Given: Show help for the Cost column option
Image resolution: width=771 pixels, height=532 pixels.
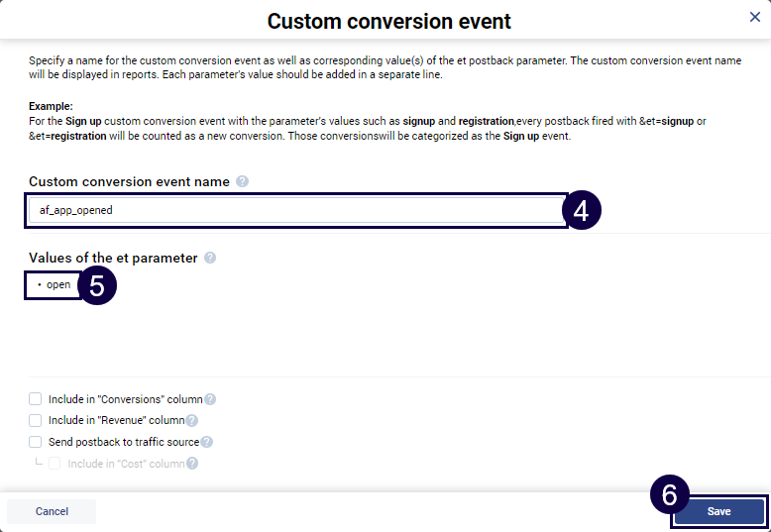Looking at the screenshot, I should pyautogui.click(x=192, y=463).
